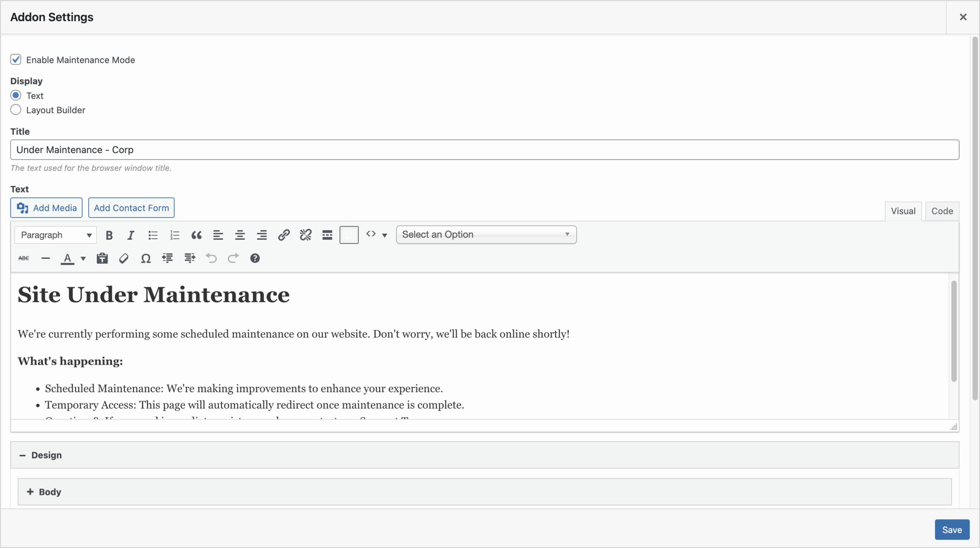
Task: Apply the text color A icon
Action: click(67, 259)
